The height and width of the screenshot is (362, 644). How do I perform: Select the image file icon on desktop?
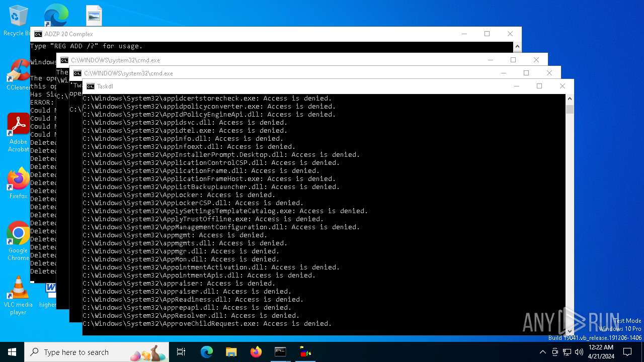tap(94, 16)
